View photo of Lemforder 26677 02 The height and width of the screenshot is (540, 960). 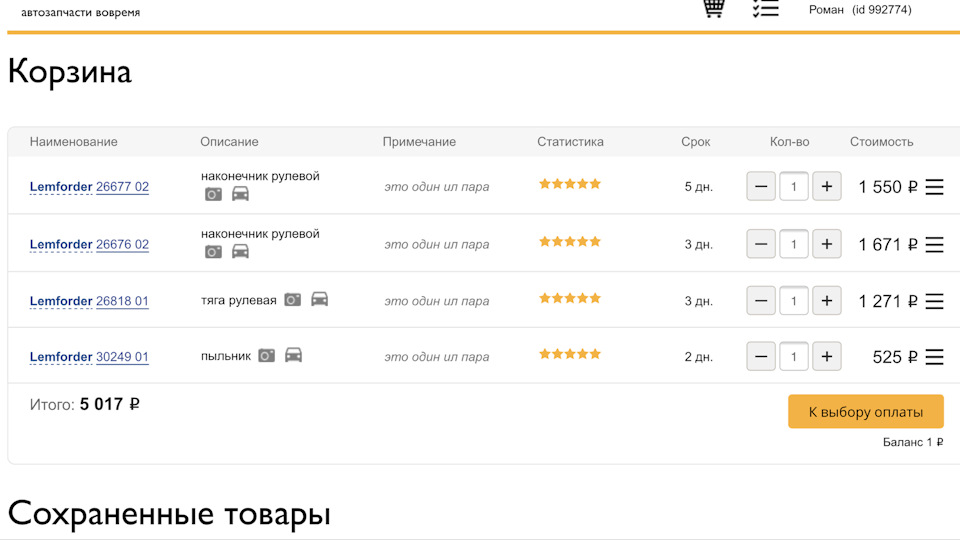213,195
